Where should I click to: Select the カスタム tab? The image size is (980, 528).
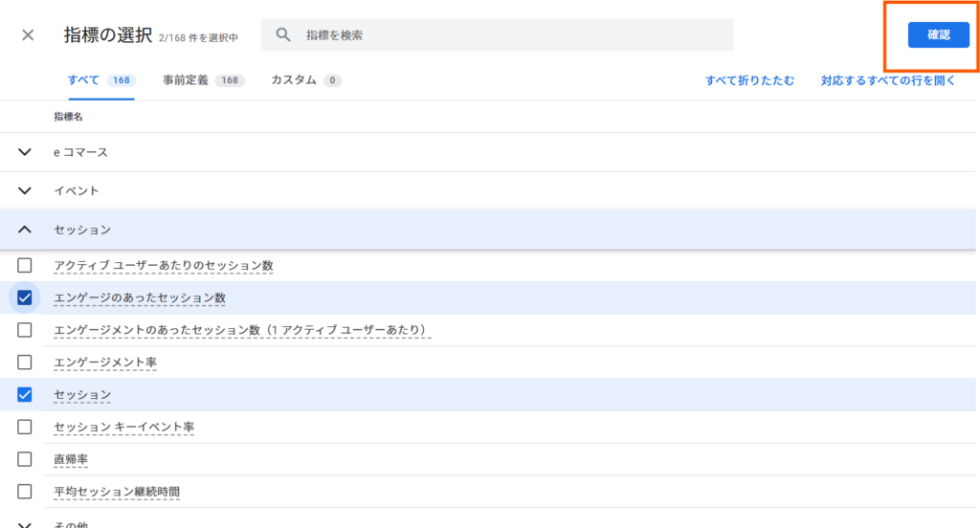click(305, 80)
